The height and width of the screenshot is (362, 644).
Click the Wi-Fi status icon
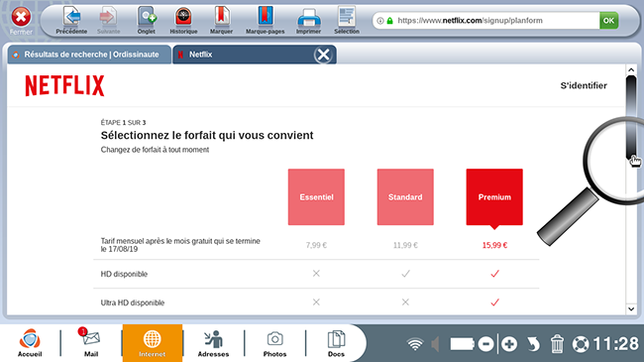click(415, 344)
